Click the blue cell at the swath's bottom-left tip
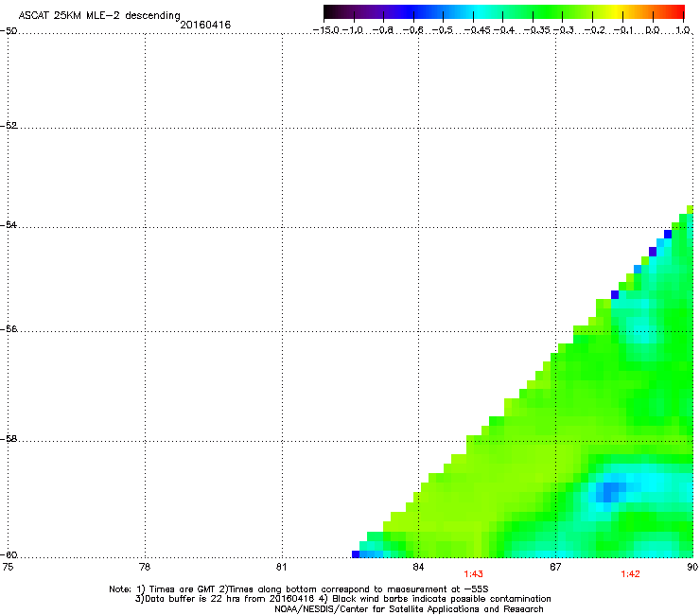This screenshot has height=615, width=700. pos(356,554)
